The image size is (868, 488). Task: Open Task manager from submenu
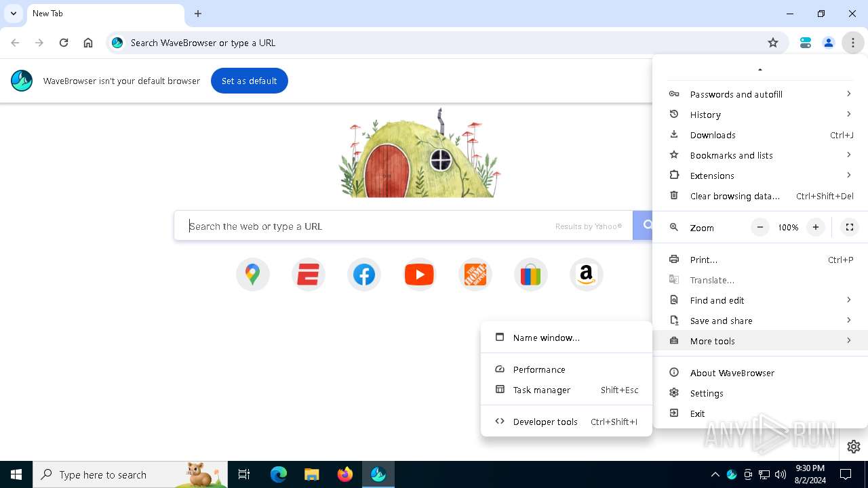click(x=566, y=390)
